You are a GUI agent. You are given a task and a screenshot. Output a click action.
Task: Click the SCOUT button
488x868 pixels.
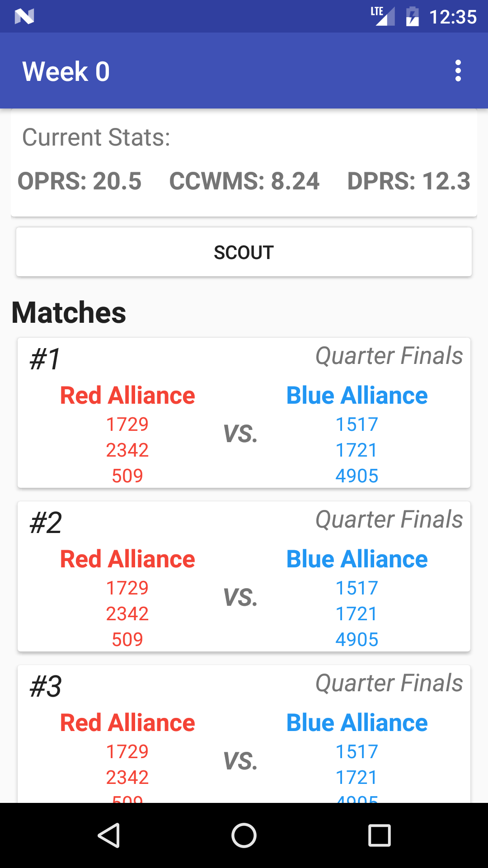[x=244, y=252]
